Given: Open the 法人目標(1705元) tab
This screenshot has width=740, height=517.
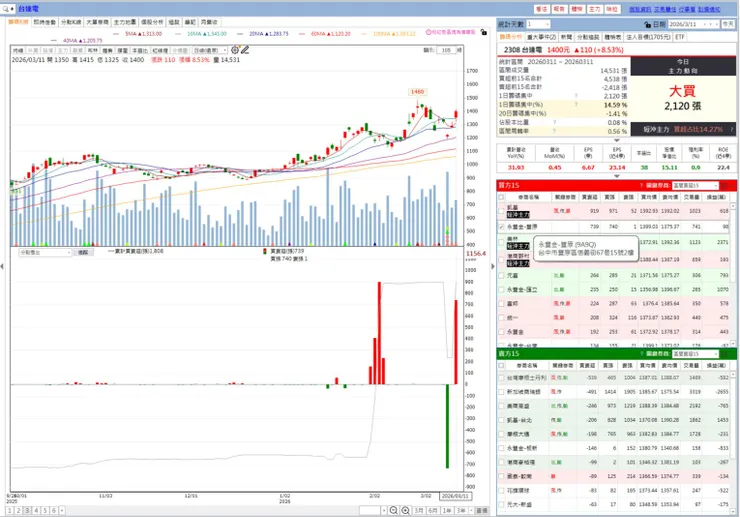Looking at the screenshot, I should click(648, 37).
